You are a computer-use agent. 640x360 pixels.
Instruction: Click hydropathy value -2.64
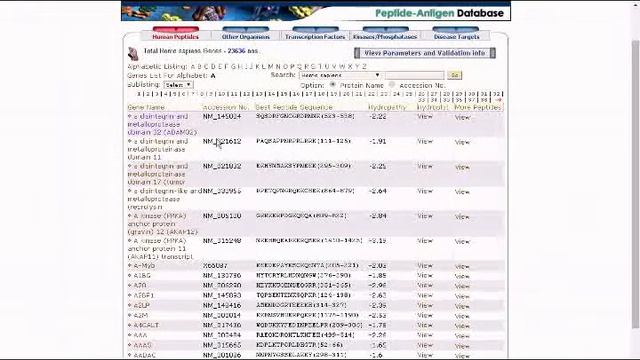pyautogui.click(x=378, y=191)
